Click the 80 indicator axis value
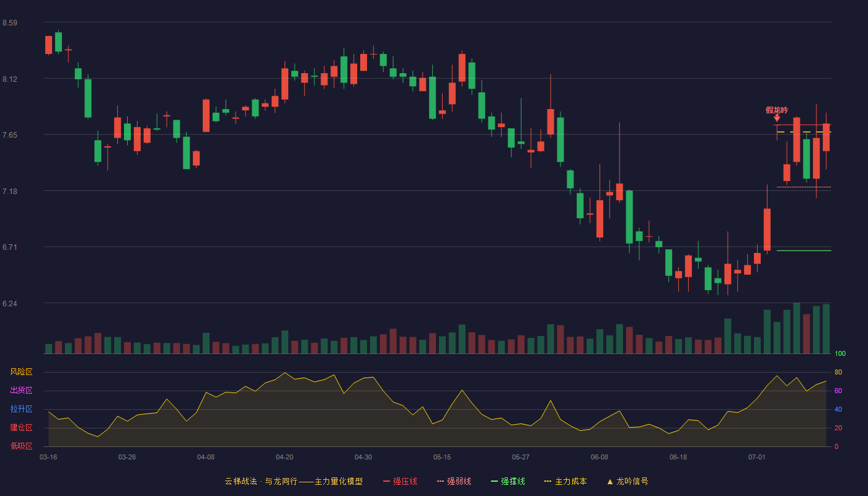 point(838,372)
